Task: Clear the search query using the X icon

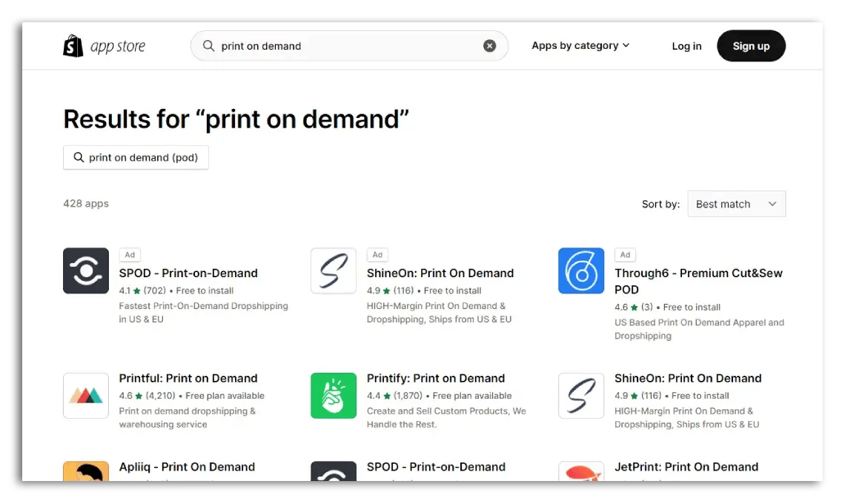Action: [x=489, y=45]
